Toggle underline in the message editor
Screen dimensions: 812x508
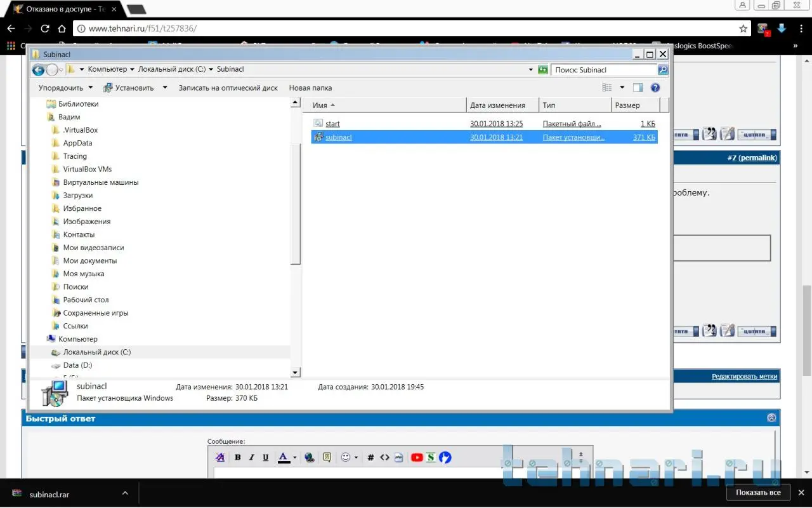[x=266, y=457]
